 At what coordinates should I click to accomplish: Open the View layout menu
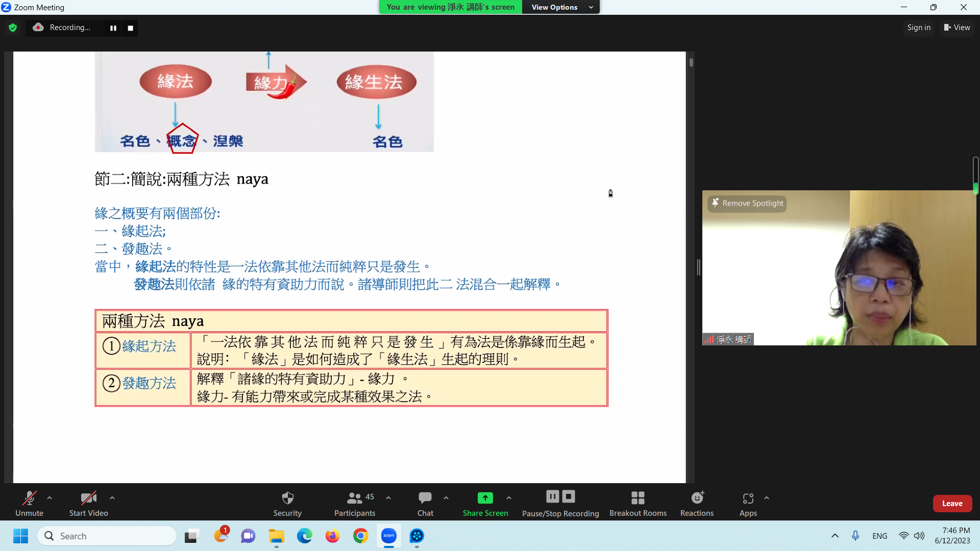coord(957,28)
